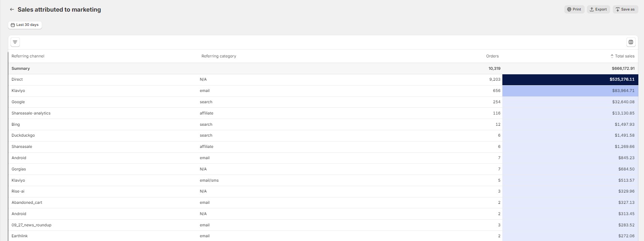
Task: Click the Export button
Action: (599, 9)
